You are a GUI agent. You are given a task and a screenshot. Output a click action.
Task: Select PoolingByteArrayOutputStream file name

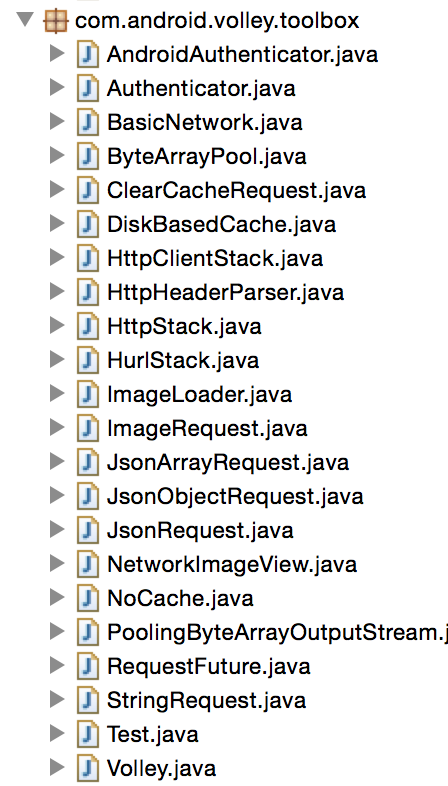277,634
